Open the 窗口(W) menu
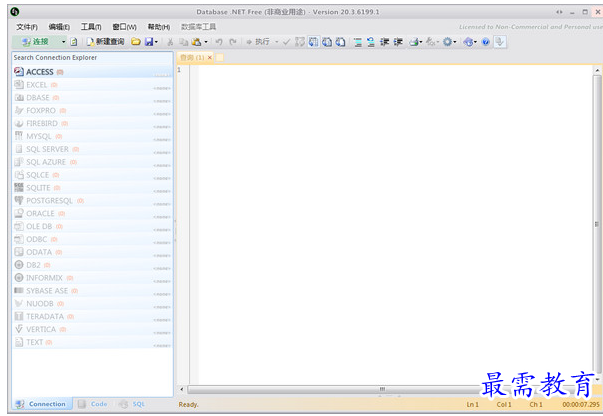Viewport: 603px width, 416px height. [124, 27]
